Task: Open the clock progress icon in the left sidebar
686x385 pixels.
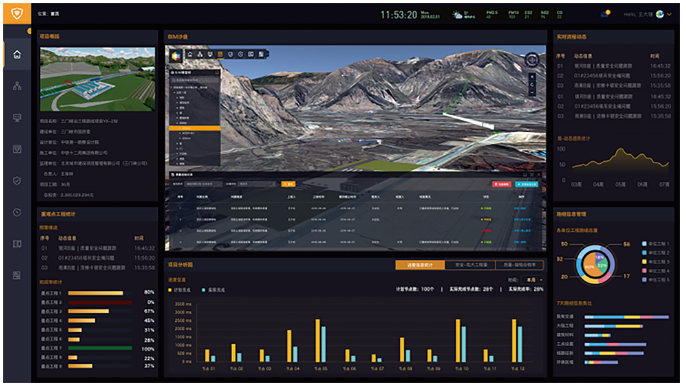Action: coord(17,212)
